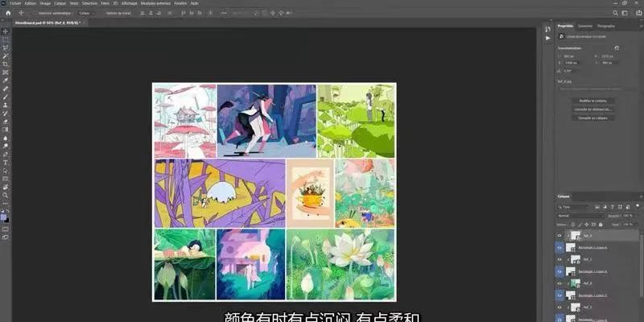644x322 pixels.
Task: Toggle the Sélection automatique checkbox
Action: (35, 13)
